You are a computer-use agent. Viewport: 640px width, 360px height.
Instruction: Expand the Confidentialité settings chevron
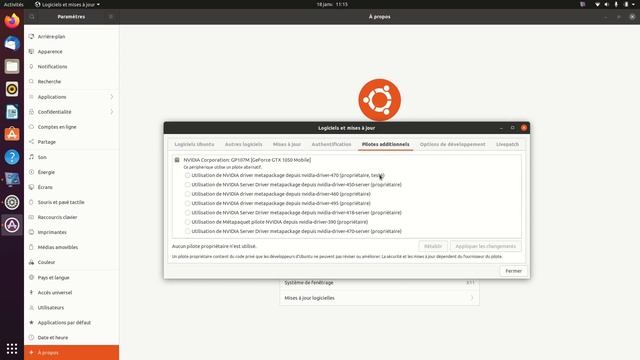click(112, 112)
